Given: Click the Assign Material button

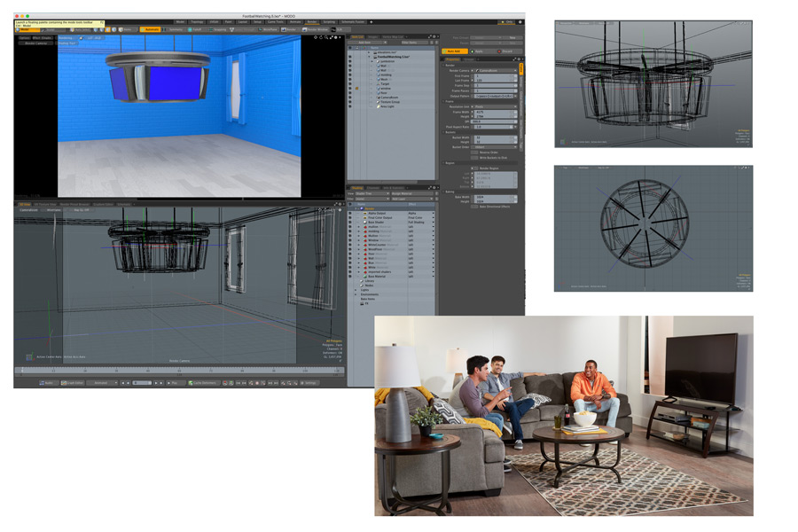Looking at the screenshot, I should pos(411,193).
